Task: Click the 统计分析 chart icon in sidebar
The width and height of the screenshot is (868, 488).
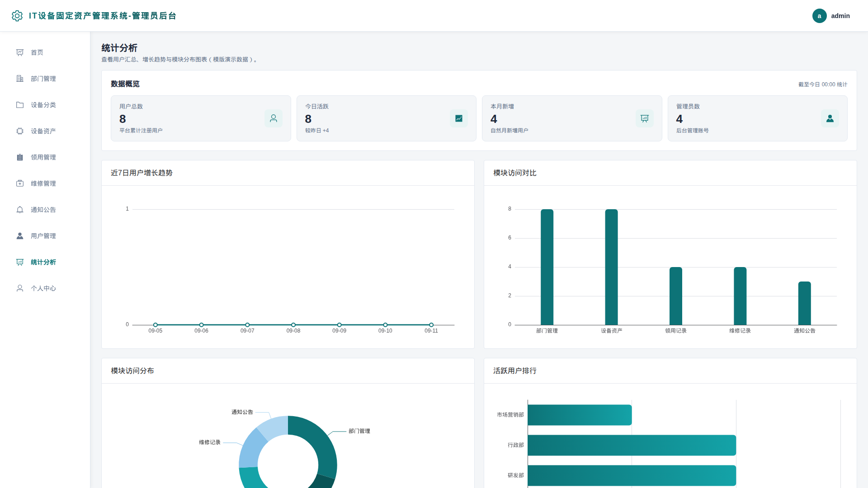Action: 20,262
